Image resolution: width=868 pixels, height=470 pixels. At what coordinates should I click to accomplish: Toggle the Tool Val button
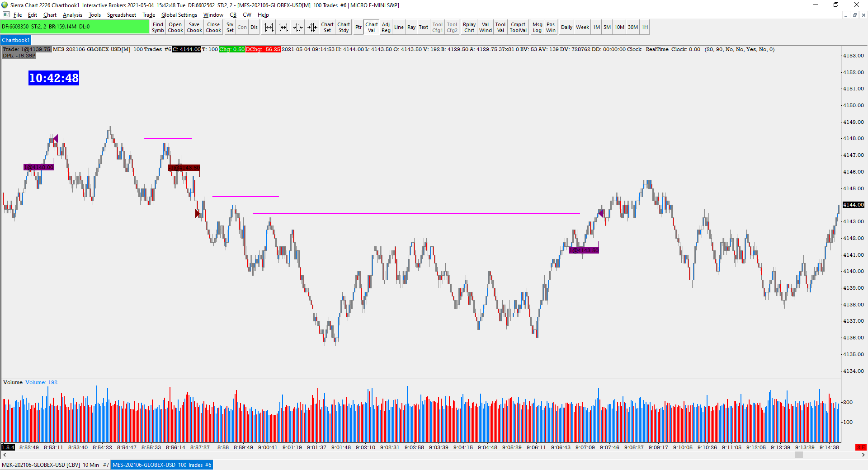coord(500,27)
